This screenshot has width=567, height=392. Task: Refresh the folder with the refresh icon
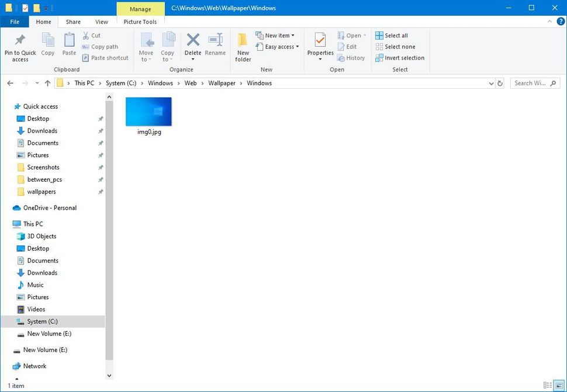[x=500, y=83]
